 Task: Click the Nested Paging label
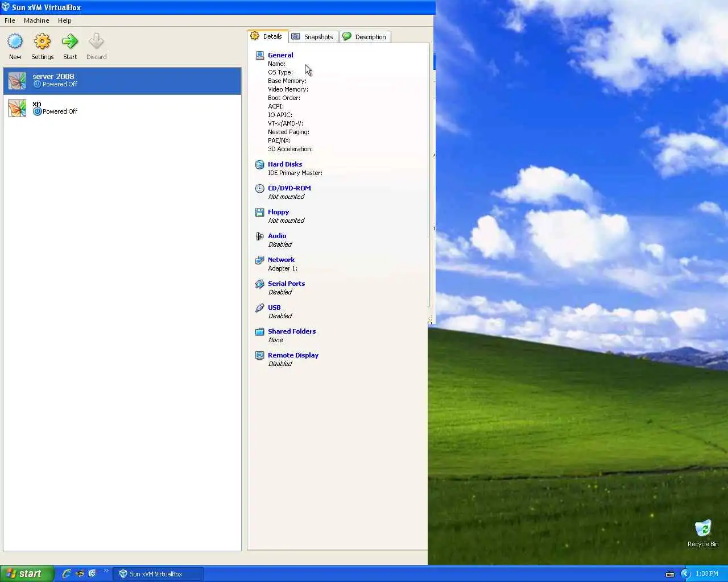288,132
